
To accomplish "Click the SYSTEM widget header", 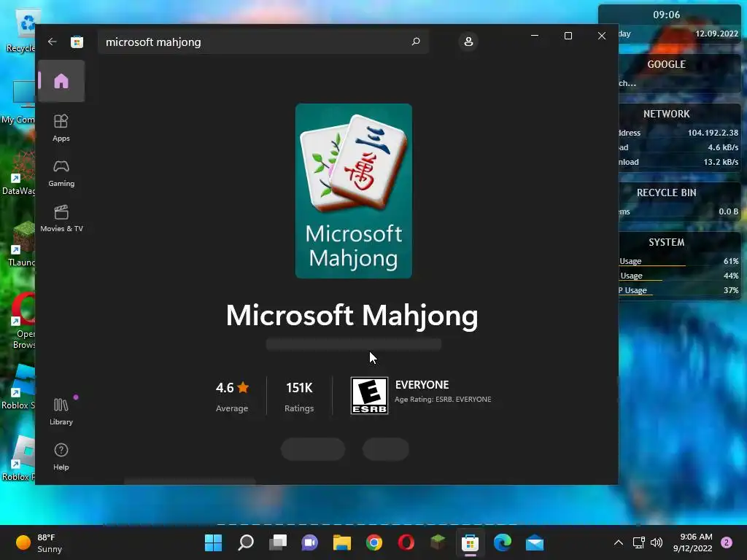I will 666,242.
